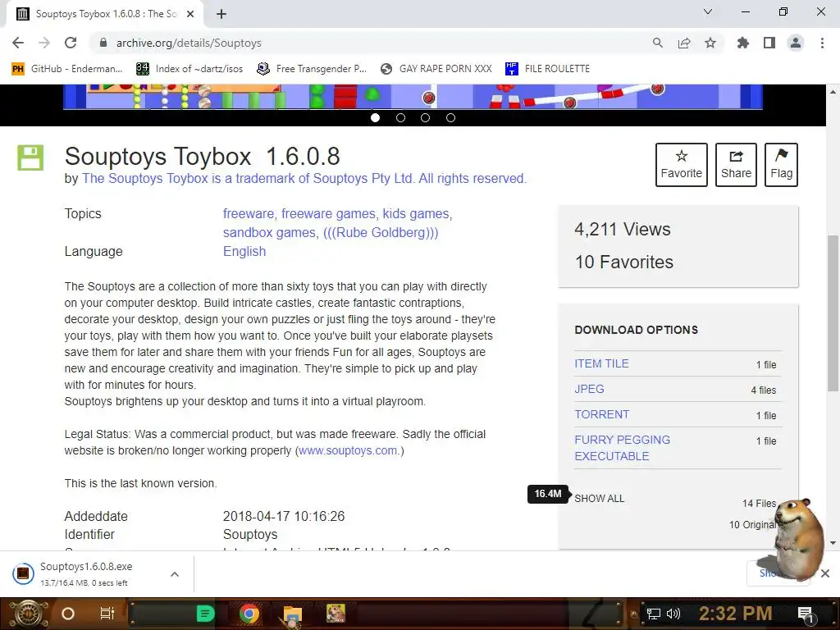This screenshot has height=630, width=840.
Task: Expand the download item options chevron
Action: pyautogui.click(x=175, y=574)
